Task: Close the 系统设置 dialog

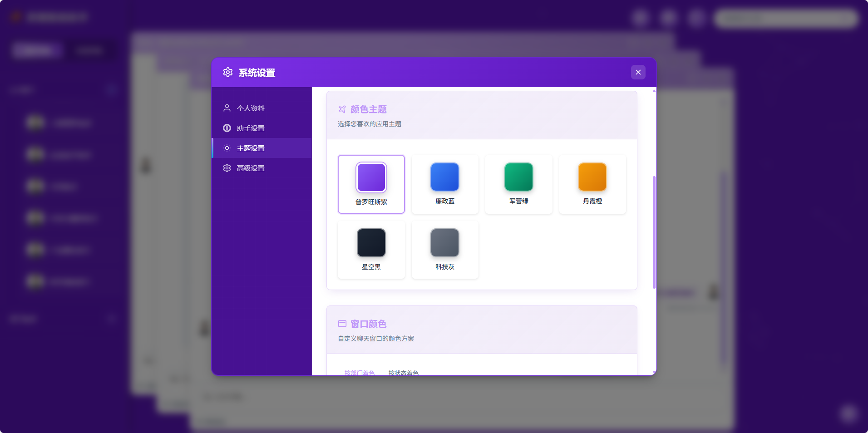Action: (638, 72)
